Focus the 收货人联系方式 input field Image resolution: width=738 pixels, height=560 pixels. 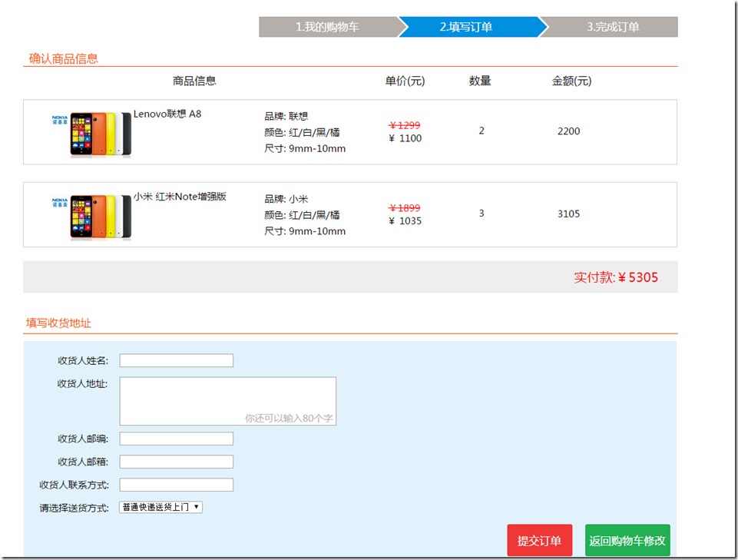177,485
